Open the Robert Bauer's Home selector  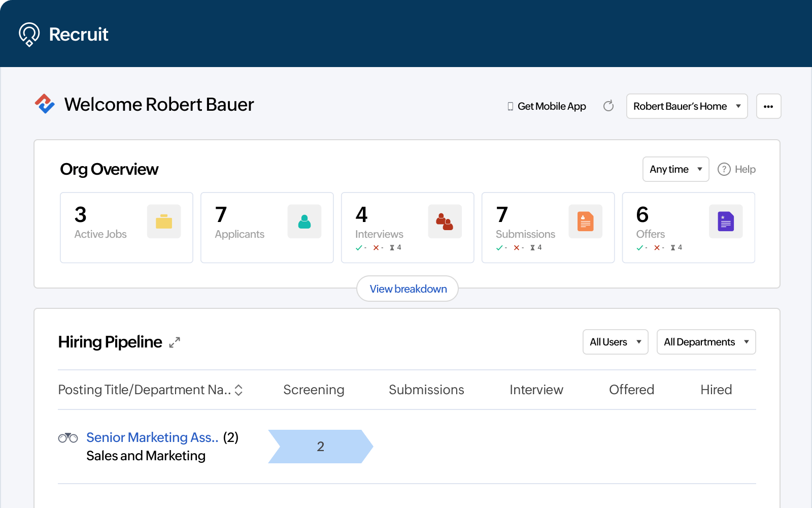coord(687,106)
